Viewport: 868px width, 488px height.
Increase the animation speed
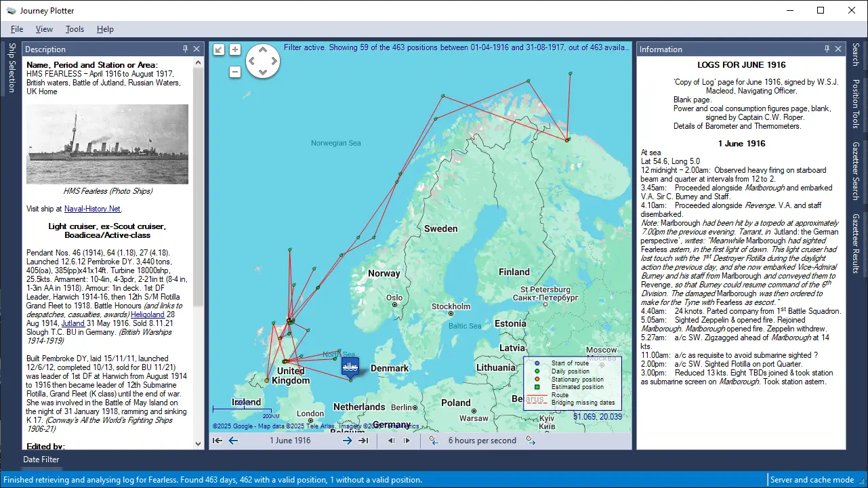pyautogui.click(x=531, y=441)
